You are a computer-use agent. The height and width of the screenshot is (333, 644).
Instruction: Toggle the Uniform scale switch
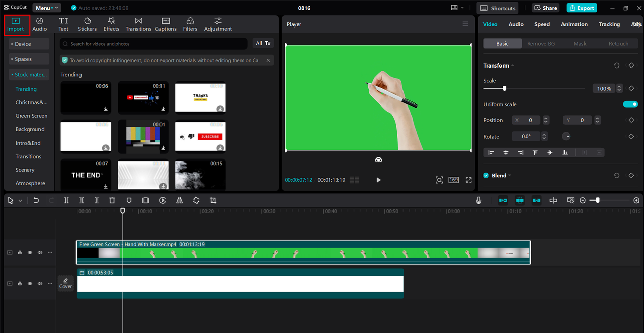630,104
